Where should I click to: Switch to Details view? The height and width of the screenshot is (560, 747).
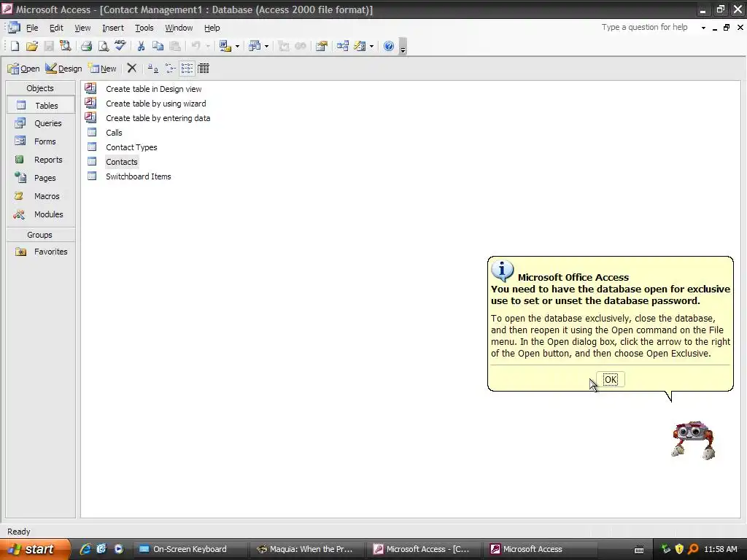point(204,69)
